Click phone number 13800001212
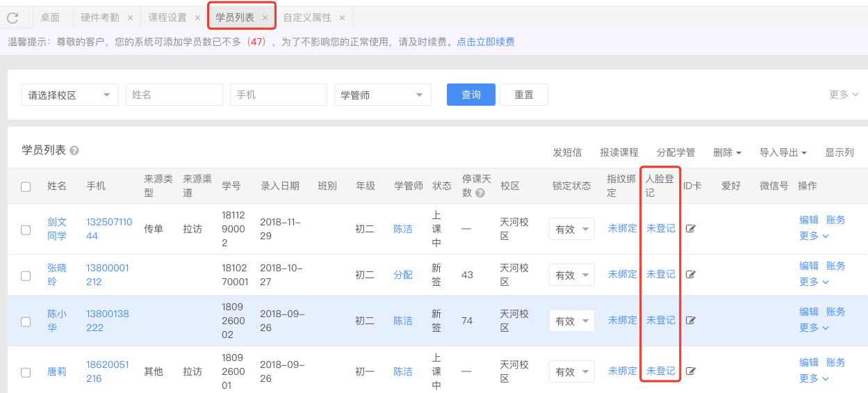Image resolution: width=868 pixels, height=393 pixels. (108, 275)
